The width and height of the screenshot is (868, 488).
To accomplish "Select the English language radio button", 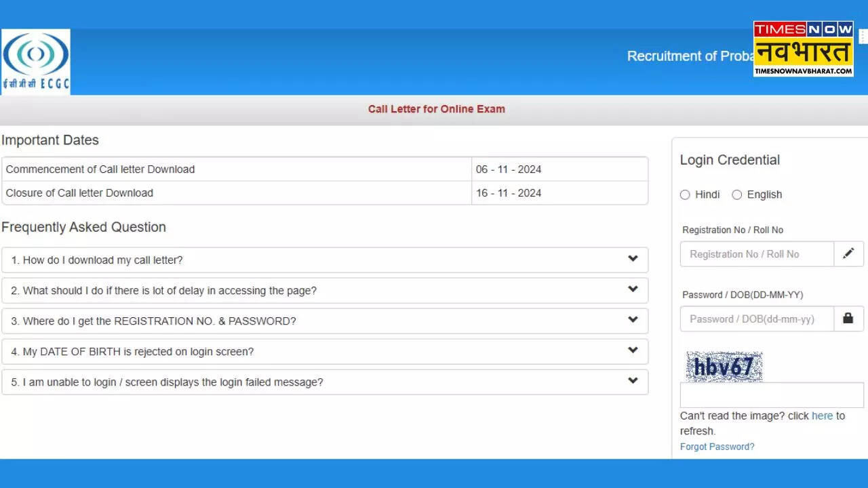I will pyautogui.click(x=737, y=195).
